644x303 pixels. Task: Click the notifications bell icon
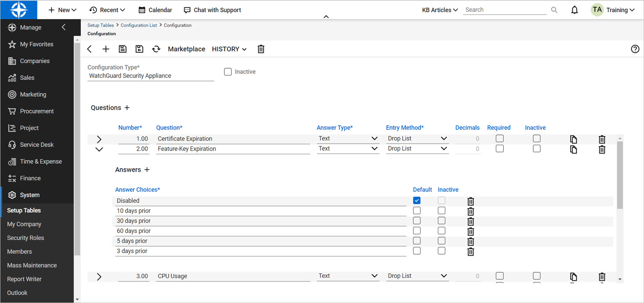[574, 10]
